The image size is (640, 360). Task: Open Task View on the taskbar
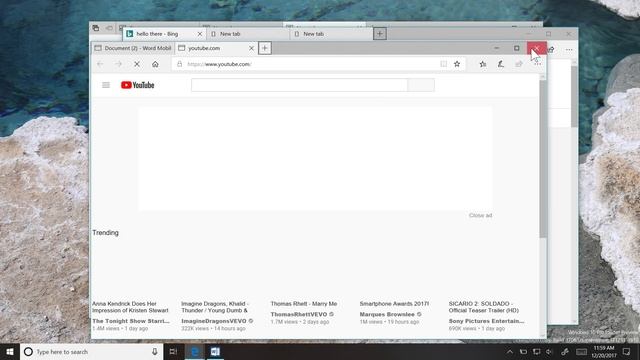pos(173,352)
